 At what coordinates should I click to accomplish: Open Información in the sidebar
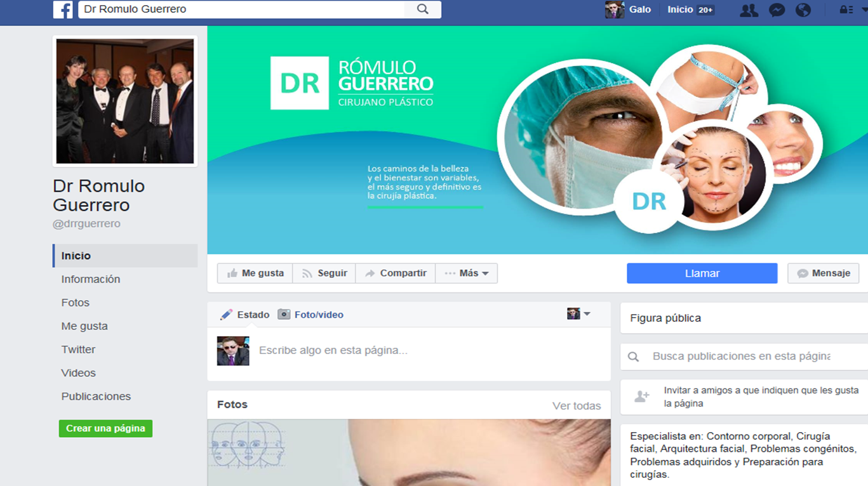[90, 279]
